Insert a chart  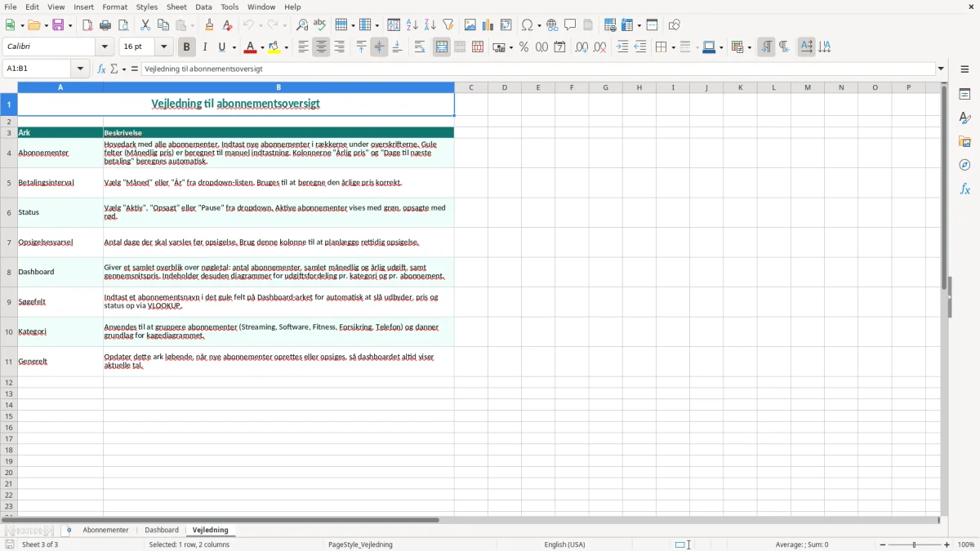488,25
